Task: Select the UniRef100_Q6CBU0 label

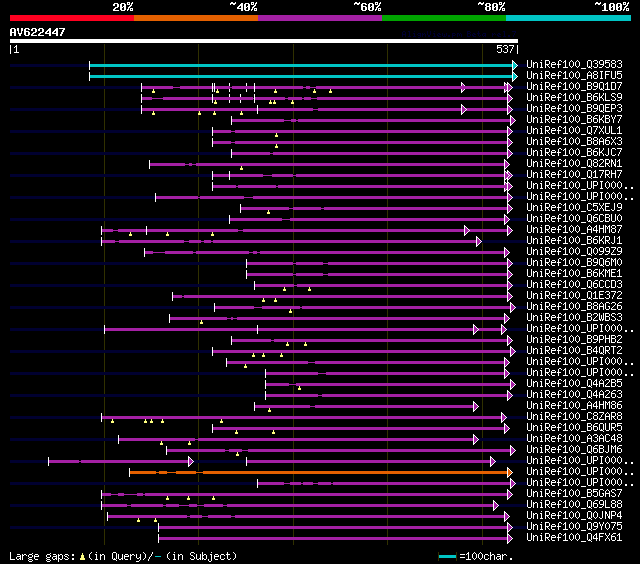Action: pos(574,219)
